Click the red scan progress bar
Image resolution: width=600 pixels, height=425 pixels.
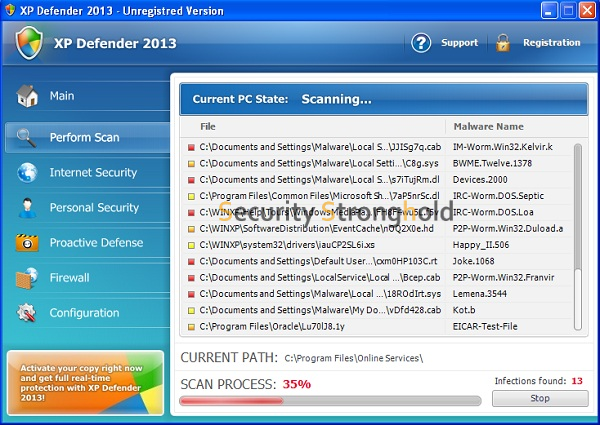point(232,401)
